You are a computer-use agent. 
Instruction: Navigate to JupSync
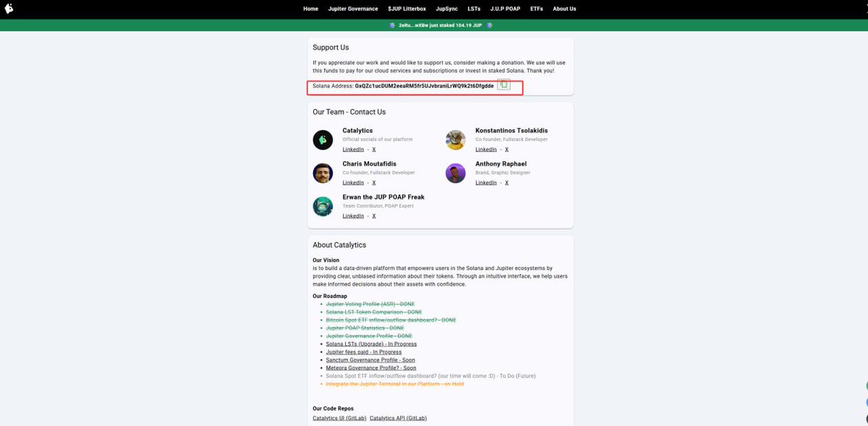click(446, 9)
